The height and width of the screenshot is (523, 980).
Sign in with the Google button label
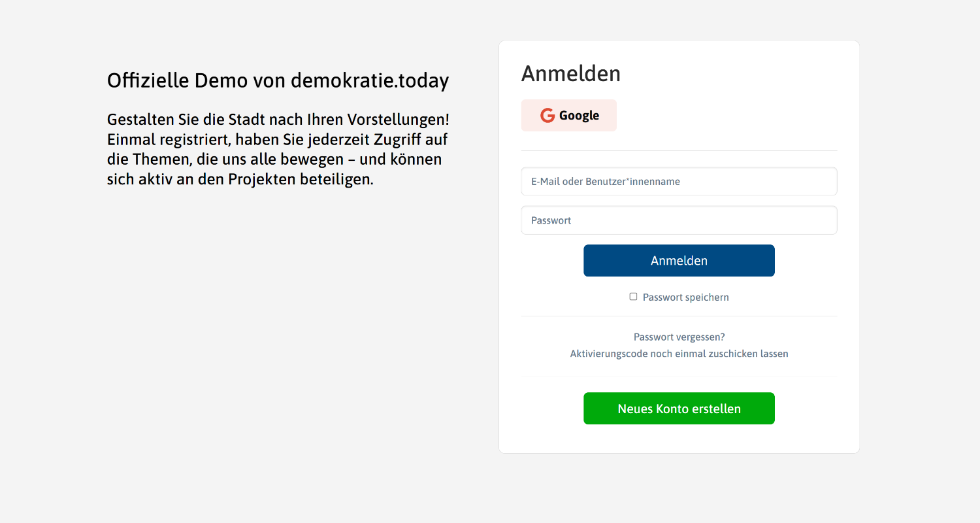(579, 116)
